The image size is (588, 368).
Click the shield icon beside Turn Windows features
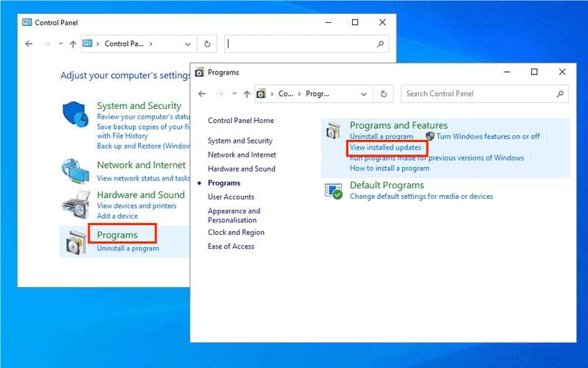(x=430, y=136)
